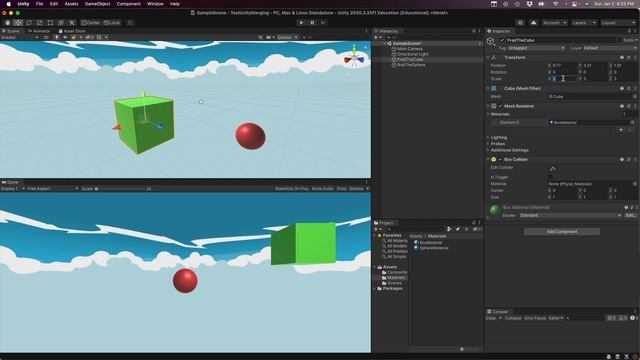Screen dimensions: 640x360
Task: Lock the Inspector panel
Action: (x=629, y=31)
